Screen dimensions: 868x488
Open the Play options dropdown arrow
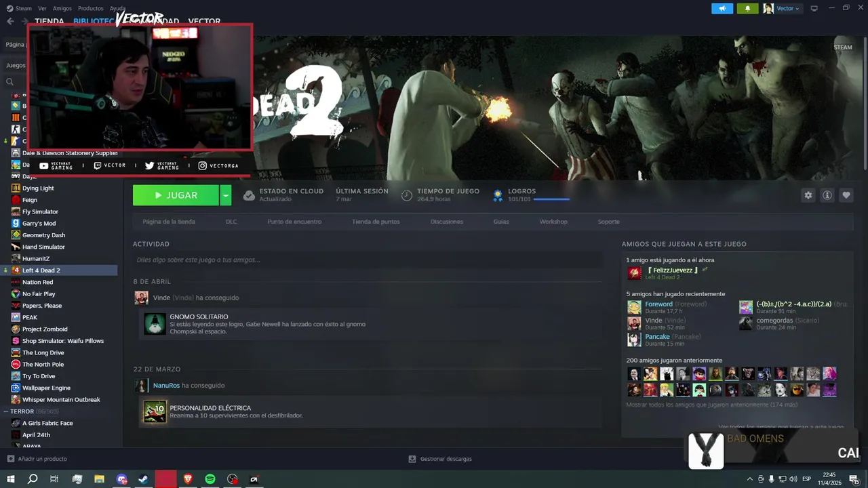click(x=226, y=195)
